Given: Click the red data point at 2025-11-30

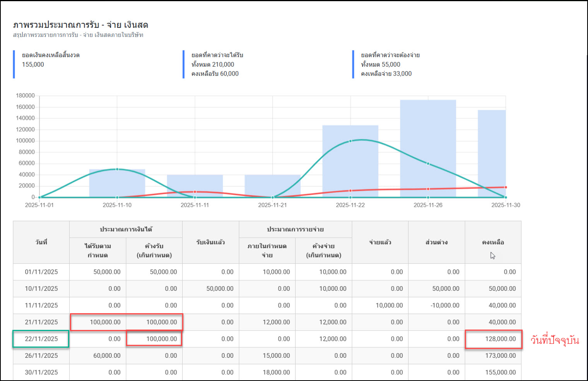Looking at the screenshot, I should (x=506, y=187).
